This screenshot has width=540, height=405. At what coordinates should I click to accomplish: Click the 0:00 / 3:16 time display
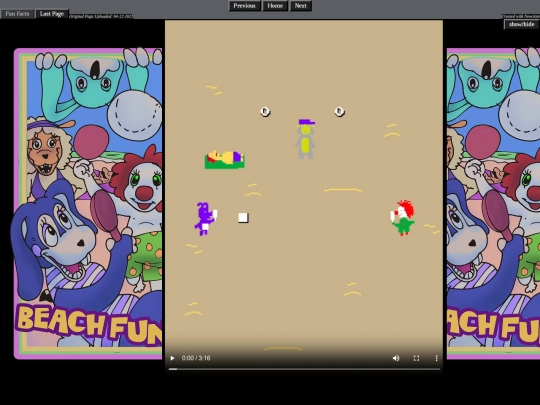coord(196,358)
